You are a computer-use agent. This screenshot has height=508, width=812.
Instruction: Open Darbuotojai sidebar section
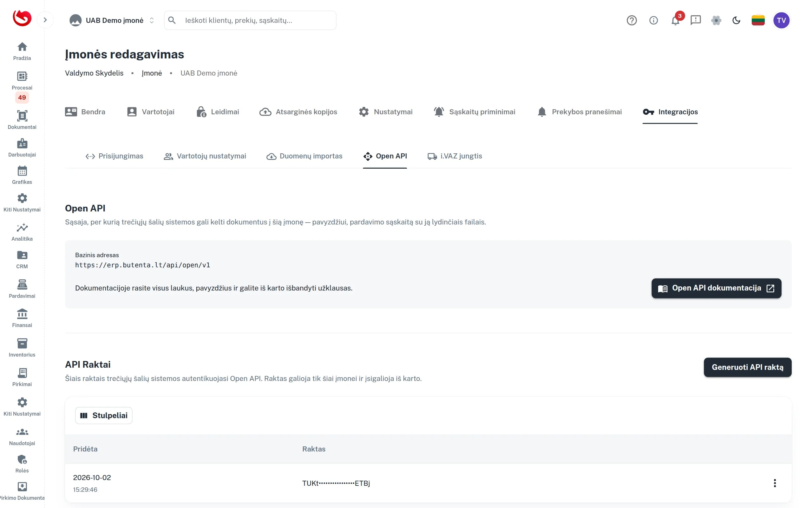(22, 148)
